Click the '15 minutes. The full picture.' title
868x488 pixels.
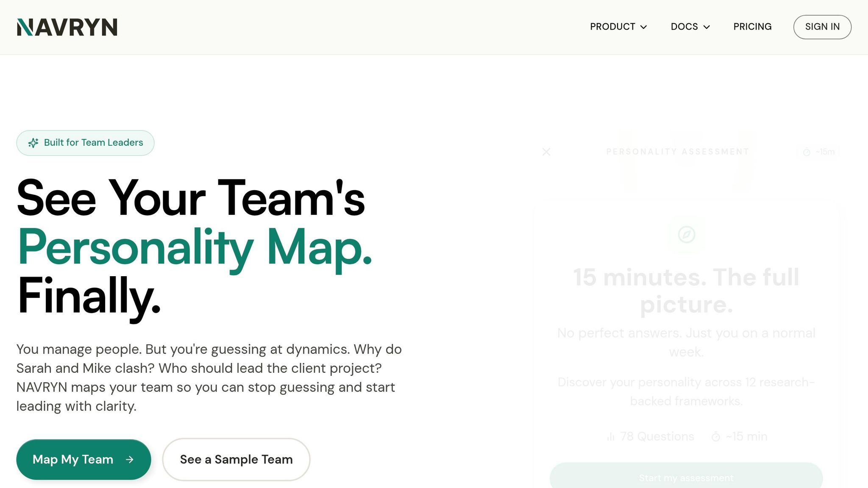[x=686, y=291]
